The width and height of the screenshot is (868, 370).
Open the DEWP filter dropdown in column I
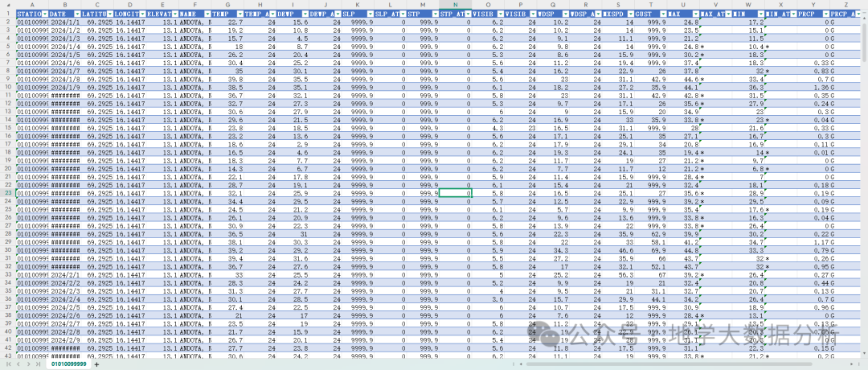[305, 13]
